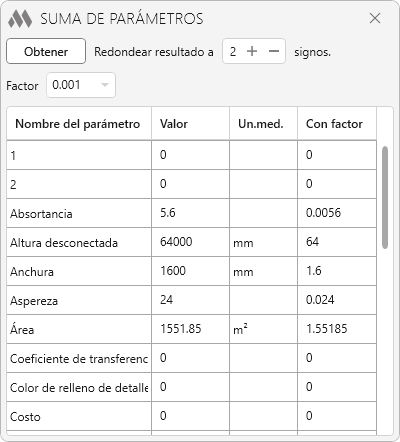The width and height of the screenshot is (400, 442).
Task: Click the vertical scrollbar thumb of table
Action: click(385, 197)
